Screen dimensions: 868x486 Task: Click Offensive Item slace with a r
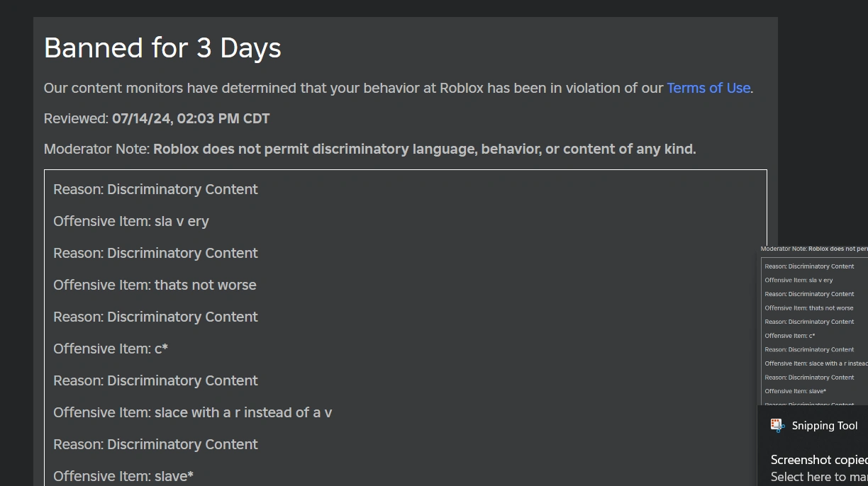(x=192, y=412)
